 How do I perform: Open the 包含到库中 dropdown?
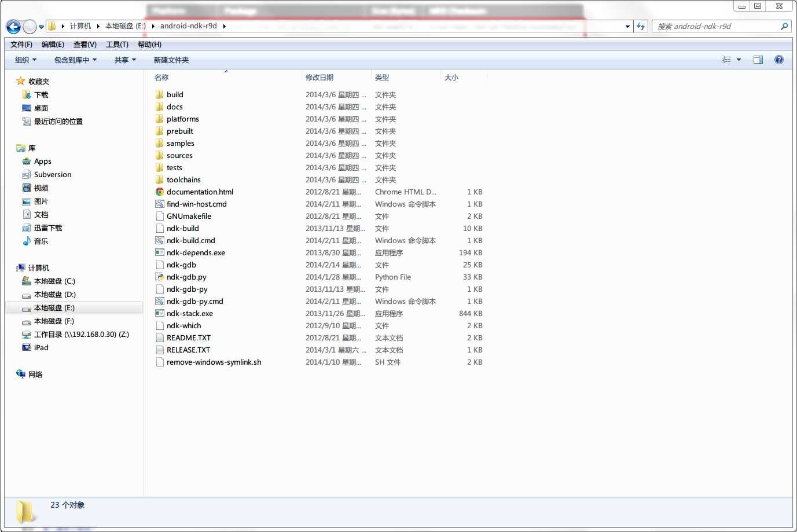pos(75,60)
